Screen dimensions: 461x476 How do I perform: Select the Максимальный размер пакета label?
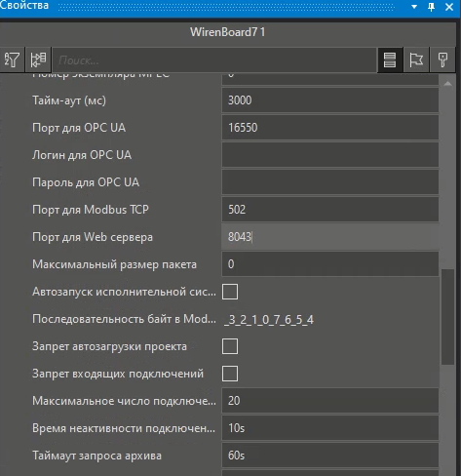(114, 264)
